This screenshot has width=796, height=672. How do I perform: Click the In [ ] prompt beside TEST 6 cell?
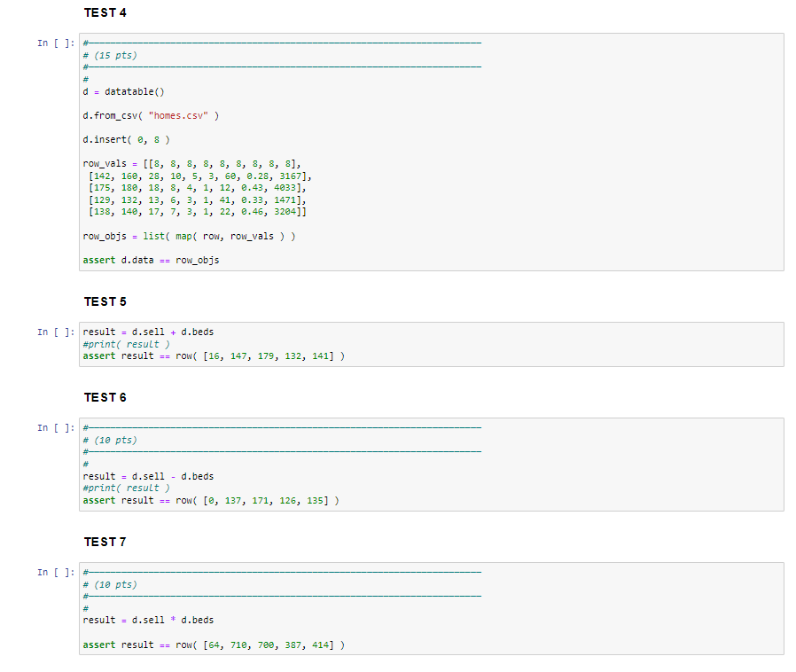(55, 427)
